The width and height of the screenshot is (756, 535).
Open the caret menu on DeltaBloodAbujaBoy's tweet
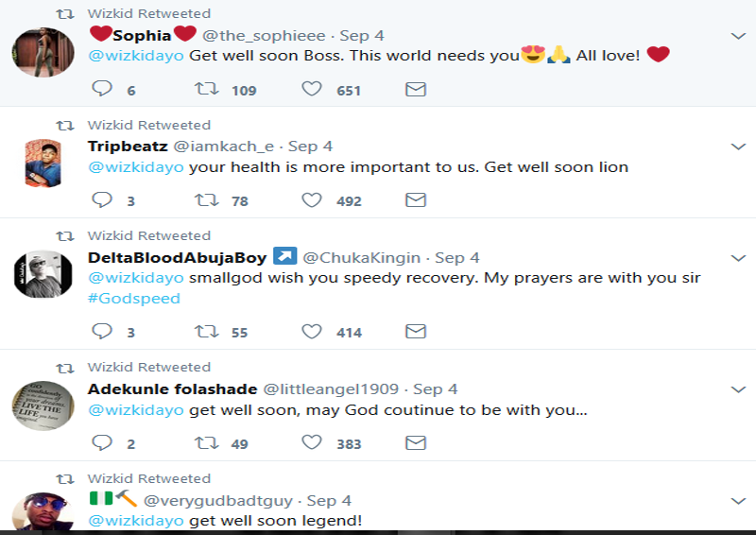pos(739,257)
